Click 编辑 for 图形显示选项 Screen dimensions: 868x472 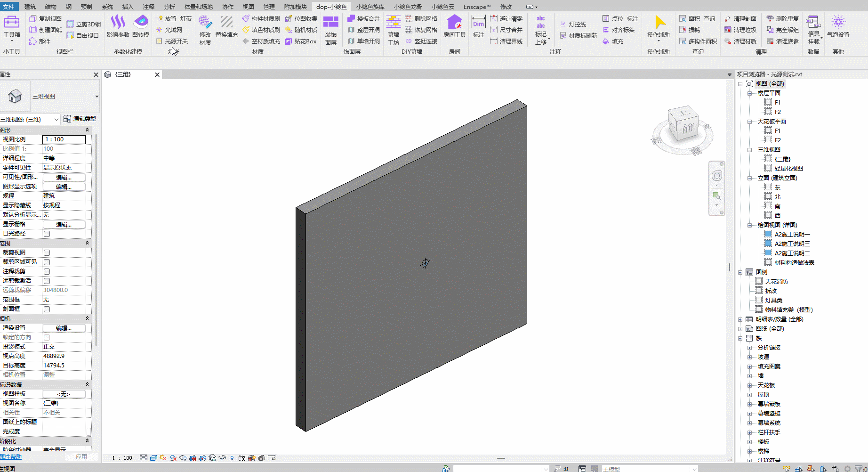(64, 187)
